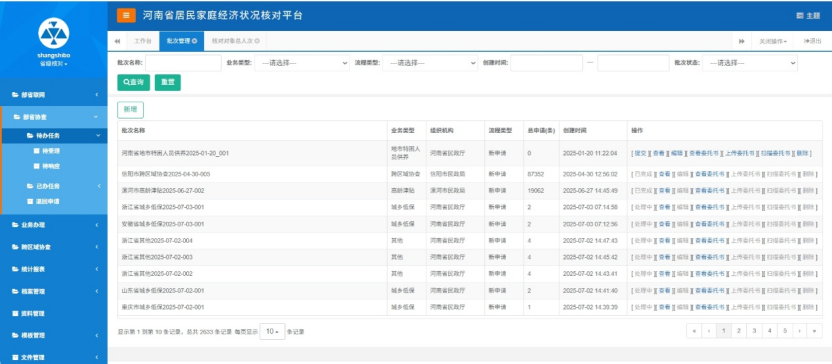Expand the 档案管理 sidebar menu
This screenshot has height=364, width=832.
[x=54, y=291]
